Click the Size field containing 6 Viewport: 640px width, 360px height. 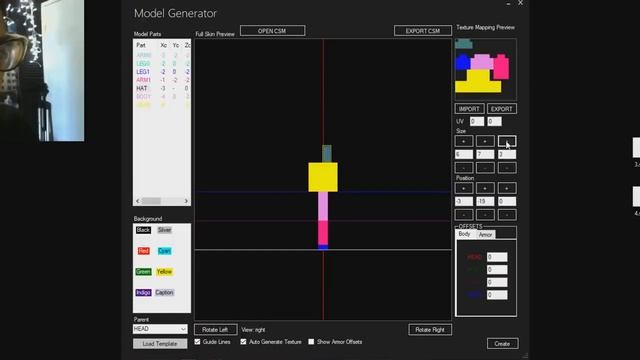coord(464,154)
